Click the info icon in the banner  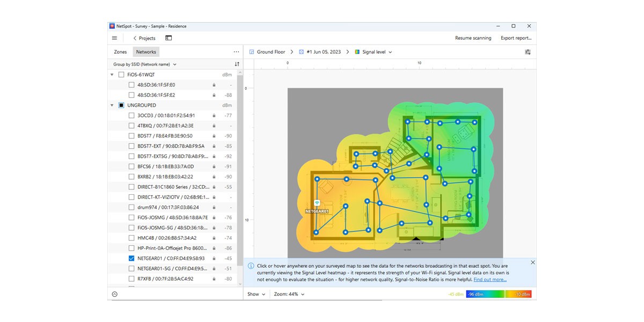pyautogui.click(x=251, y=266)
